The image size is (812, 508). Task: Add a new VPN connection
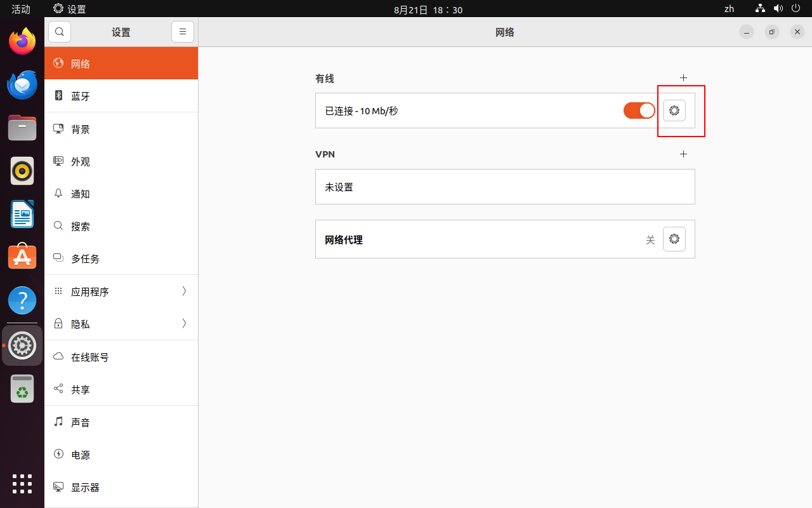683,154
